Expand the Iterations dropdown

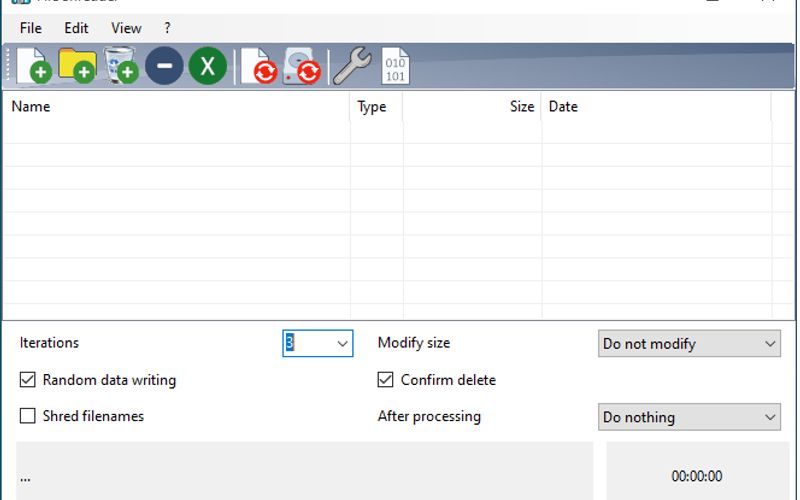click(342, 343)
